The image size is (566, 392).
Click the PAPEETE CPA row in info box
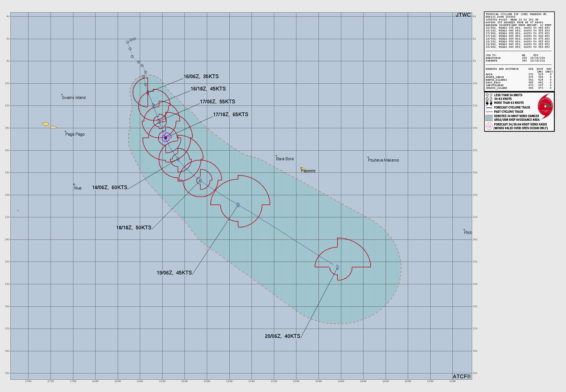515,61
